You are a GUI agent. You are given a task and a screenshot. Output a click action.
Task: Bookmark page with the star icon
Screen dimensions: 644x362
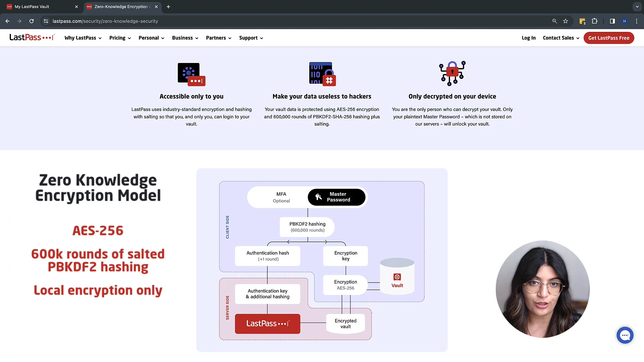pos(566,21)
